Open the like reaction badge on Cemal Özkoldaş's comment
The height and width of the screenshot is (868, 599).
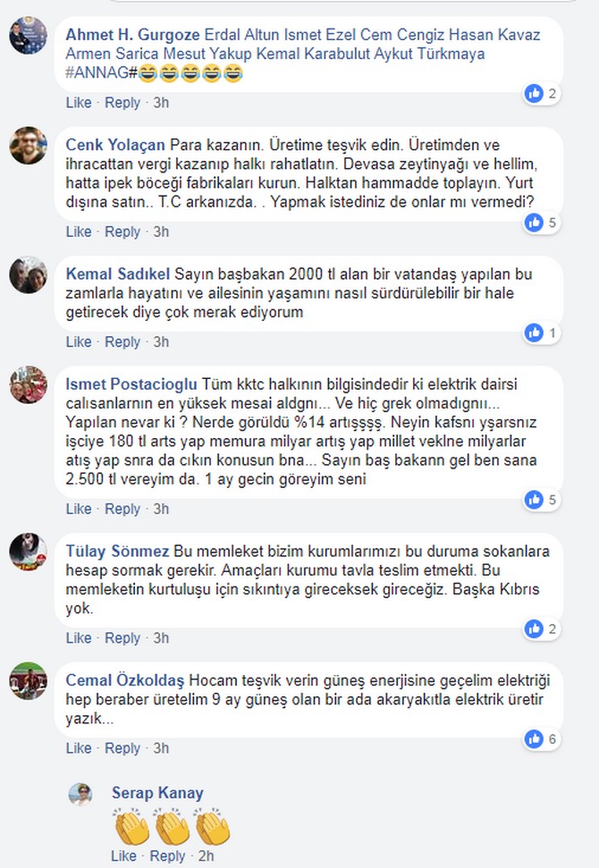[542, 739]
